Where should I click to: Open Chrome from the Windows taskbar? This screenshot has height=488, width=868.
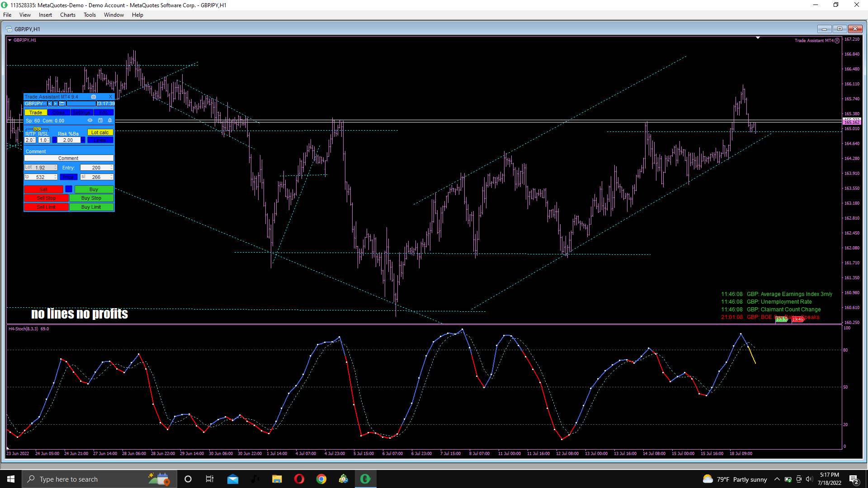pyautogui.click(x=321, y=479)
